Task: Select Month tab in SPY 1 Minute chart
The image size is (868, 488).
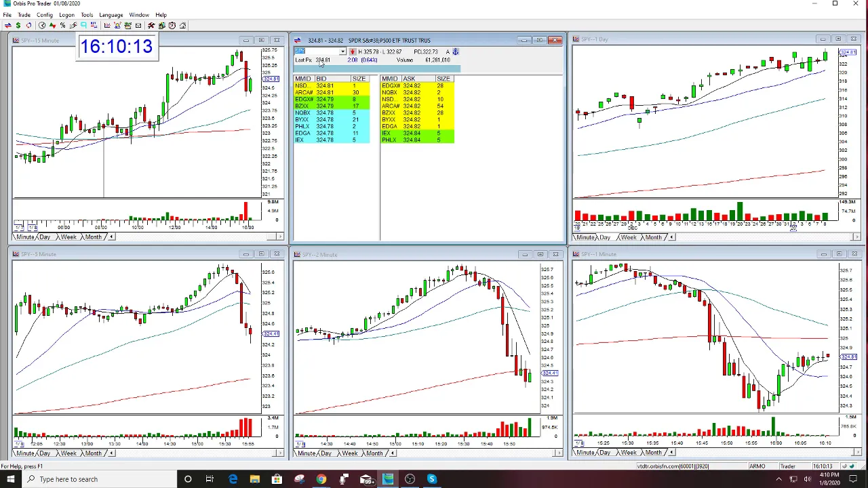Action: pyautogui.click(x=653, y=453)
